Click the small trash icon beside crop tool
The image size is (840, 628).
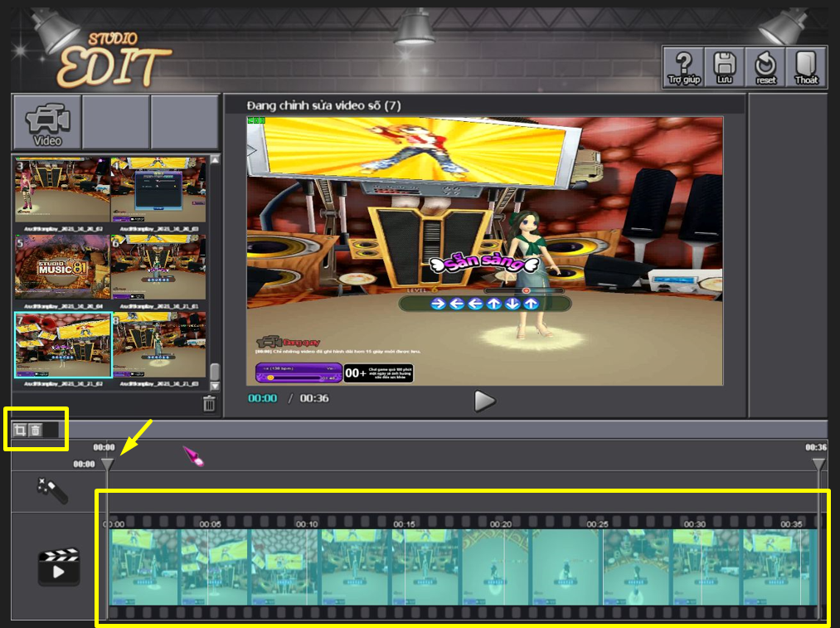36,430
